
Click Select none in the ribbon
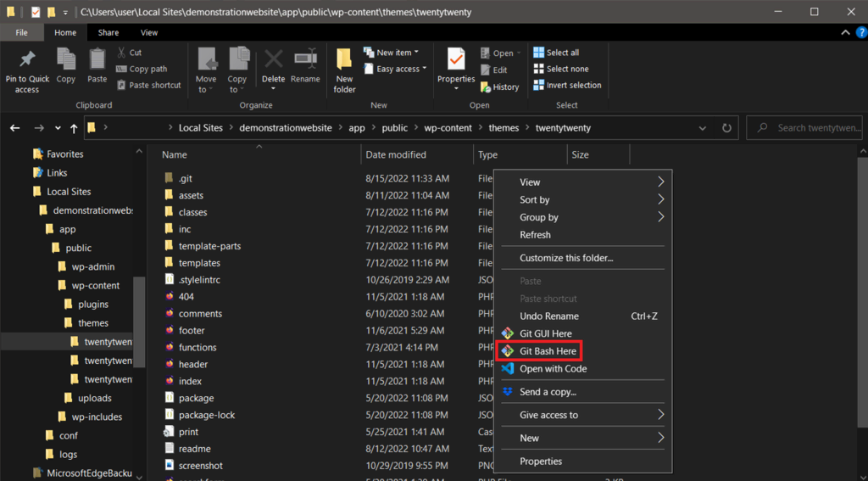tap(567, 69)
